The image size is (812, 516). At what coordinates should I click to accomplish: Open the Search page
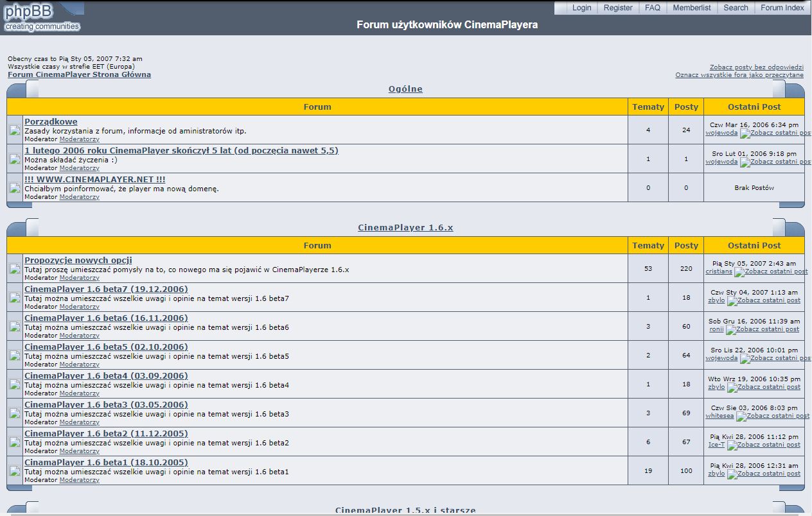coord(736,8)
